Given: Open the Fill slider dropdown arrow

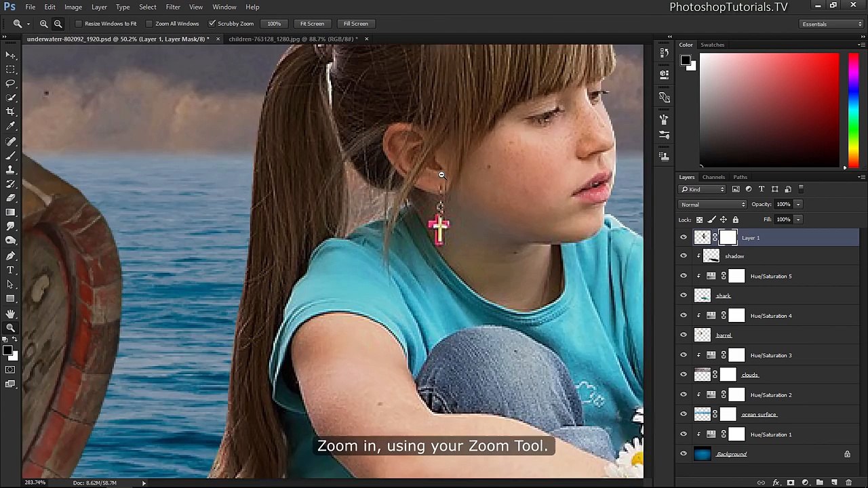Looking at the screenshot, I should pos(798,220).
